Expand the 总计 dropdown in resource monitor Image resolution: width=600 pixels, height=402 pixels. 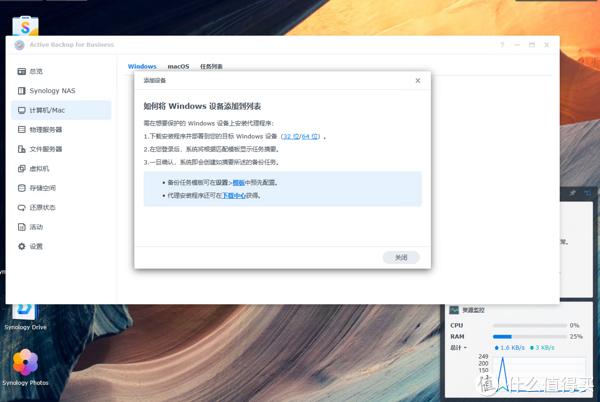(458, 348)
